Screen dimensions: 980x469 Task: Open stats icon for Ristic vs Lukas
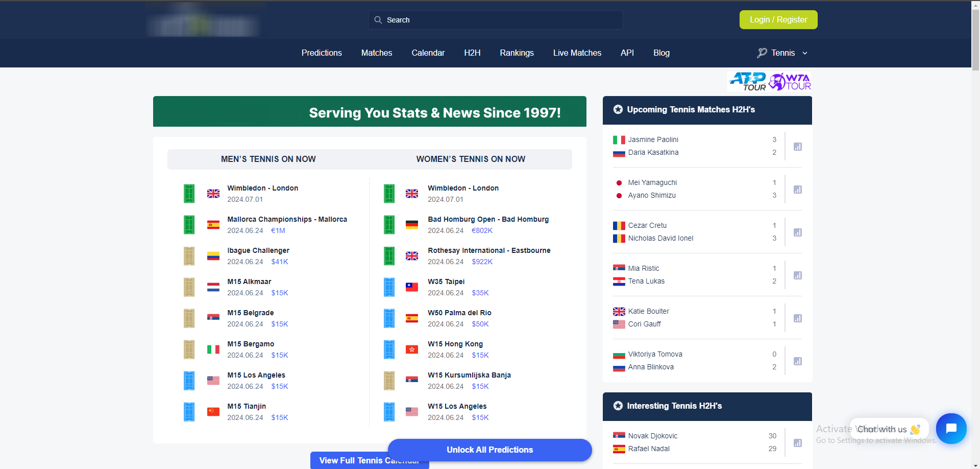pos(798,275)
